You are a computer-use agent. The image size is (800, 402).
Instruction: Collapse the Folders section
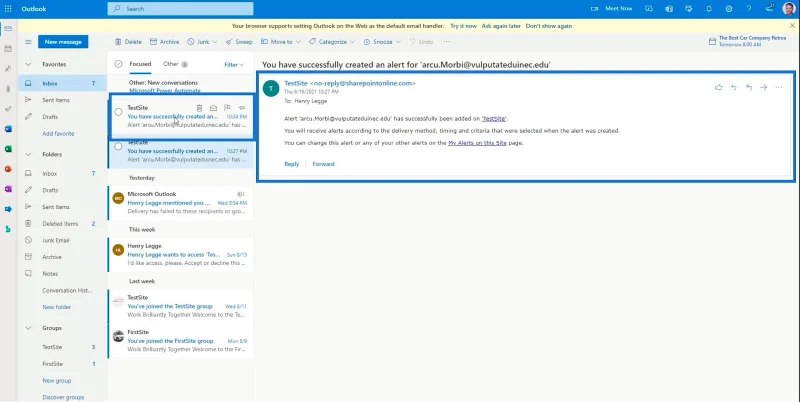pos(29,154)
